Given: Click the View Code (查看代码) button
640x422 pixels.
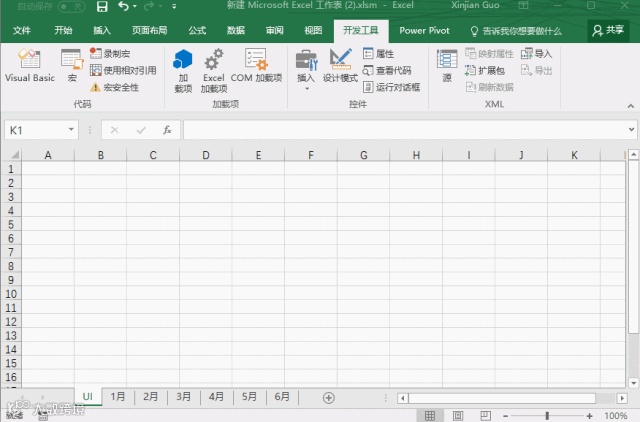Looking at the screenshot, I should [x=387, y=71].
